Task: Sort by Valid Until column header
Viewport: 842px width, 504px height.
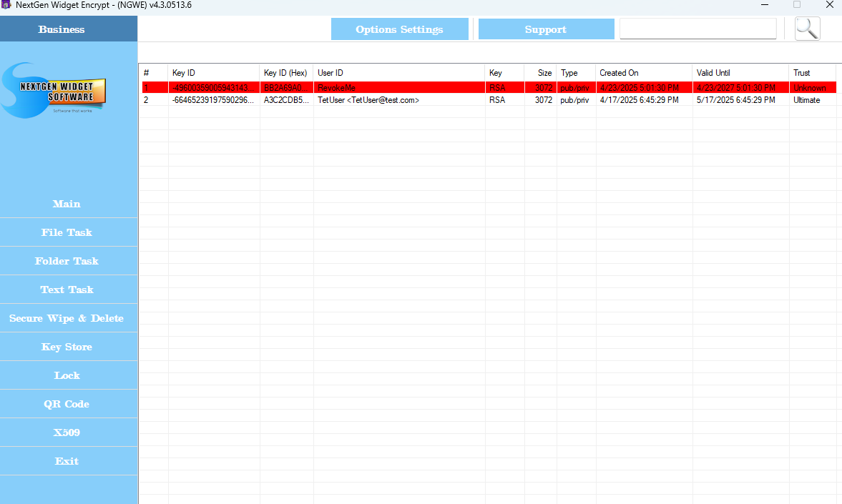Action: tap(740, 73)
